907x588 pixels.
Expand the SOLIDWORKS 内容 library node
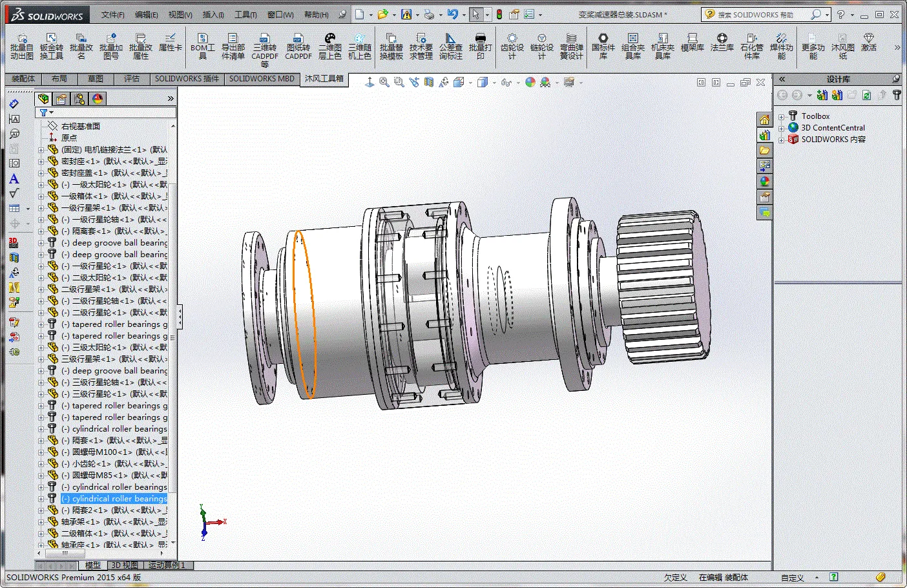pyautogui.click(x=781, y=140)
